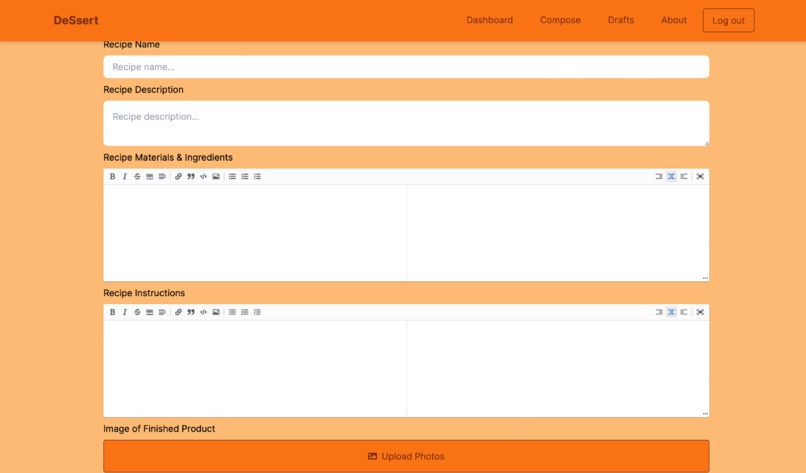Click the DeSsert logo link
806x473 pixels.
76,21
